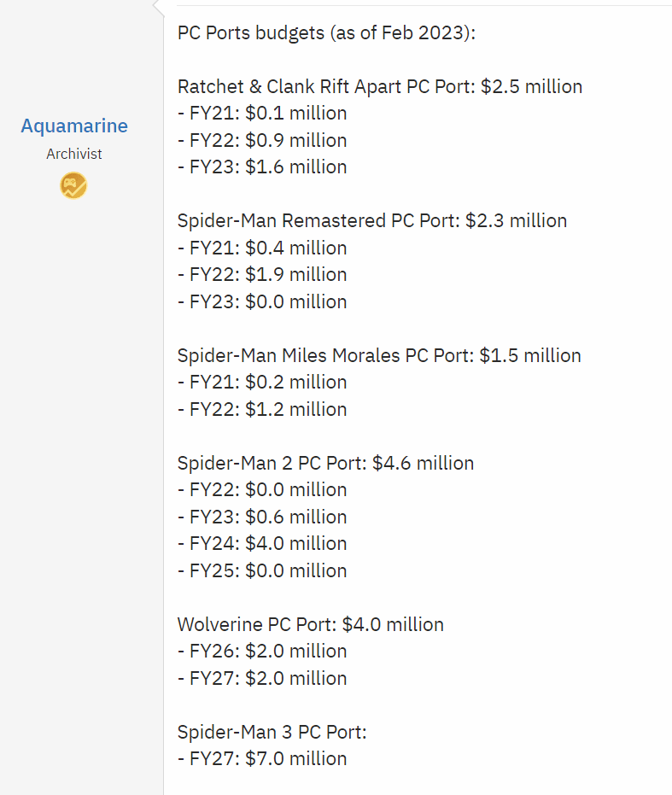Click the FY21: $0.1 million line
The image size is (672, 795).
click(262, 113)
